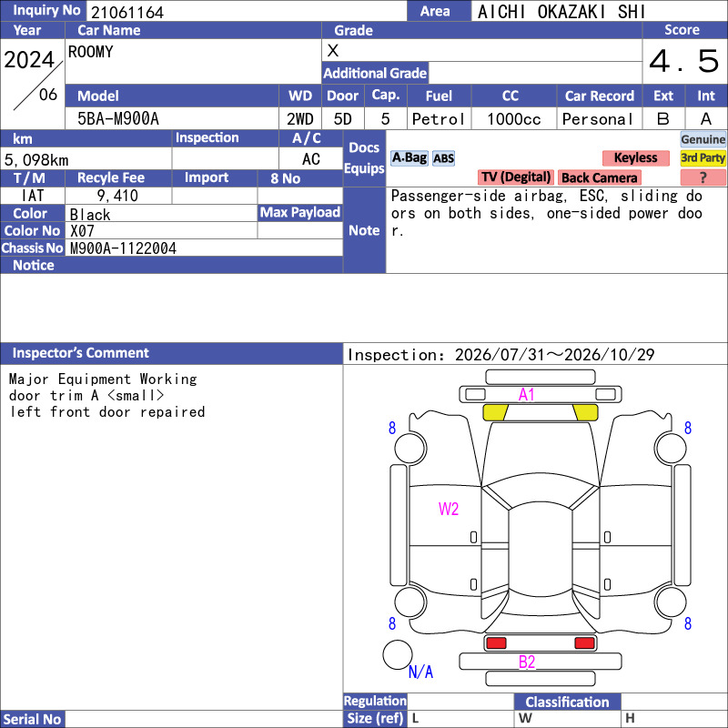Click the Serial No label
Screen dimensions: 728x728
33,719
